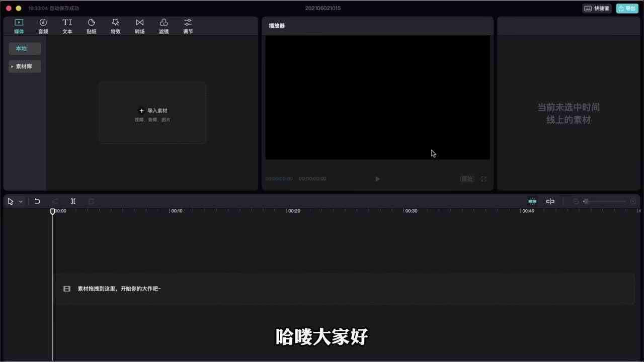The height and width of the screenshot is (362, 644).
Task: Select the 本地 local media button
Action: coord(25,49)
